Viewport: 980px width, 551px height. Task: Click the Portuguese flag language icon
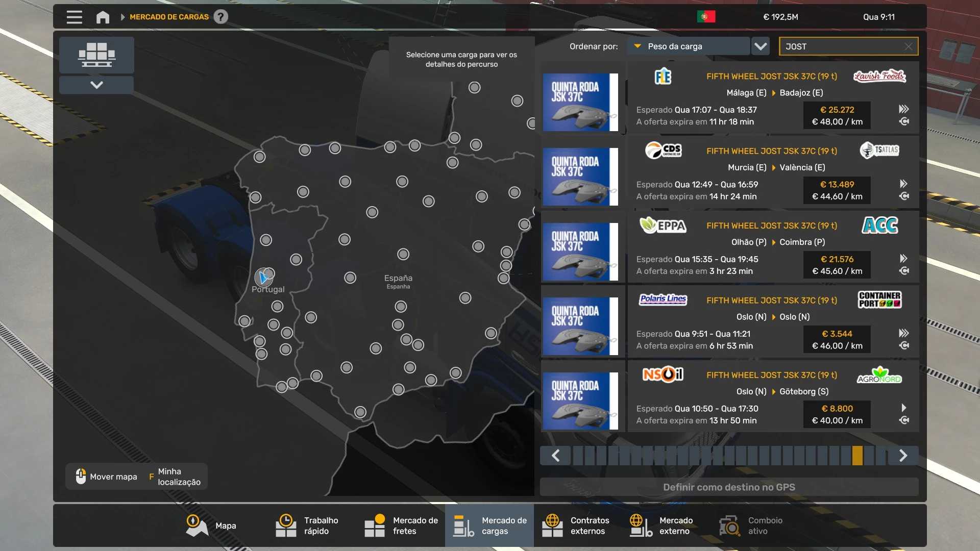(706, 17)
